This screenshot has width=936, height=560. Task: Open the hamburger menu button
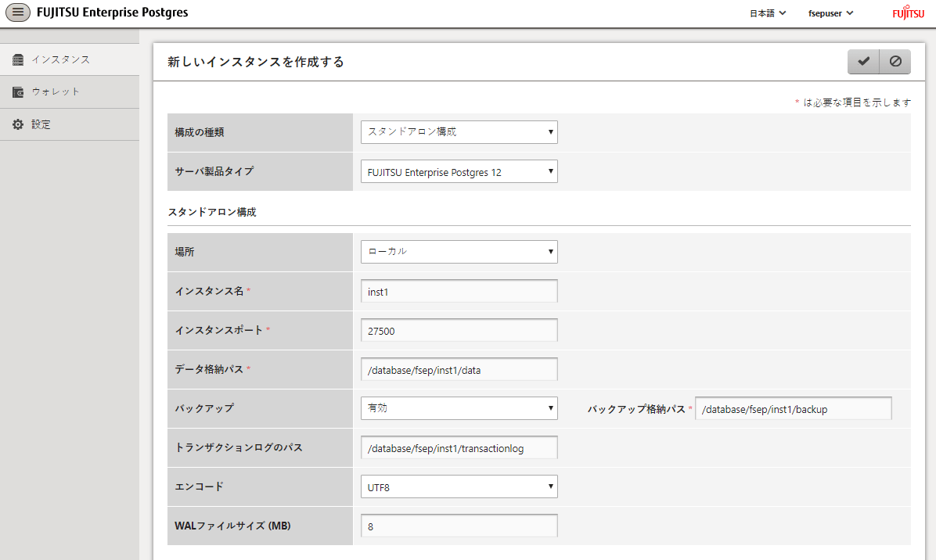(x=18, y=12)
